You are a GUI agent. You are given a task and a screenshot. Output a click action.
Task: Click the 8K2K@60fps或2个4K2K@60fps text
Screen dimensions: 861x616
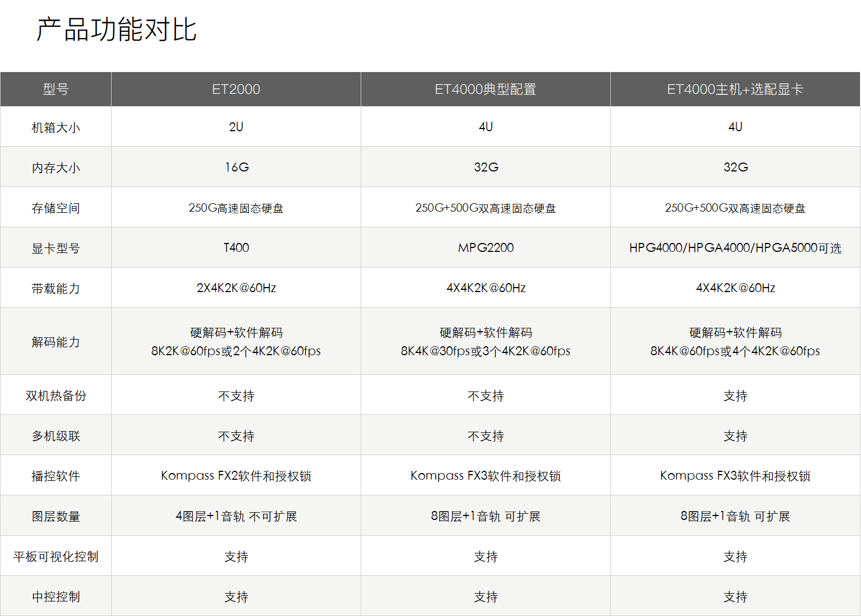236,351
